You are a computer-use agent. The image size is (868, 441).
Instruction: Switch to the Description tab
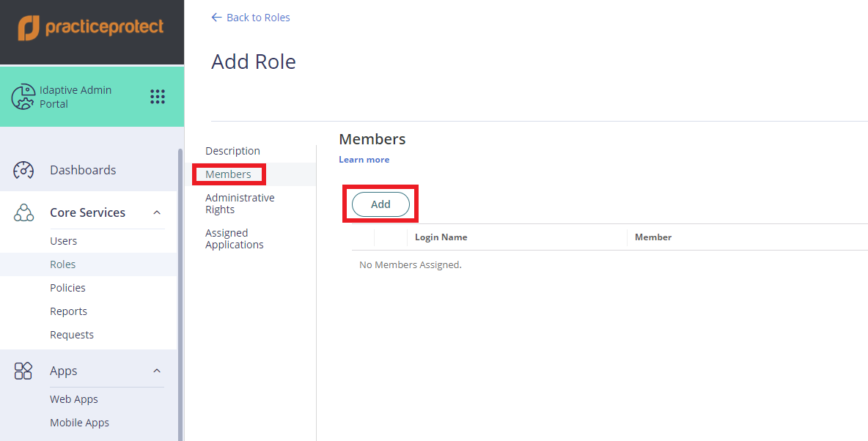coord(232,151)
